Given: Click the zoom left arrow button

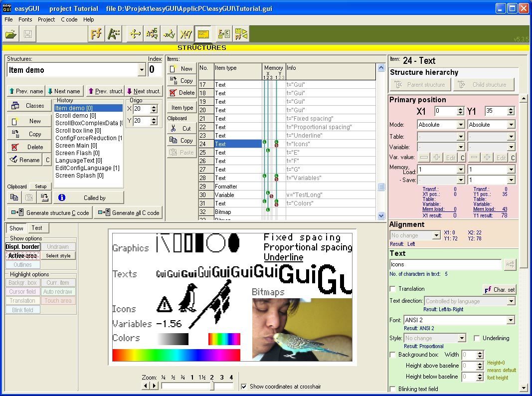Looking at the screenshot, I should (x=146, y=386).
